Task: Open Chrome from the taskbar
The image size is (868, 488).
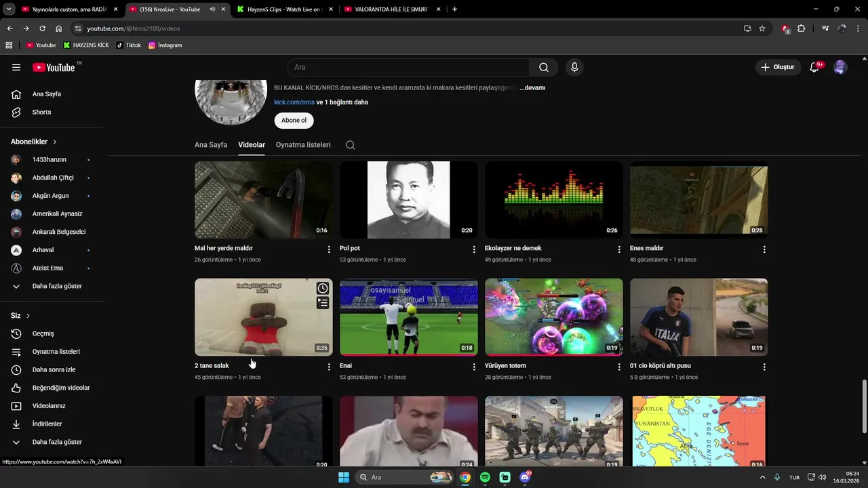Action: (465, 477)
